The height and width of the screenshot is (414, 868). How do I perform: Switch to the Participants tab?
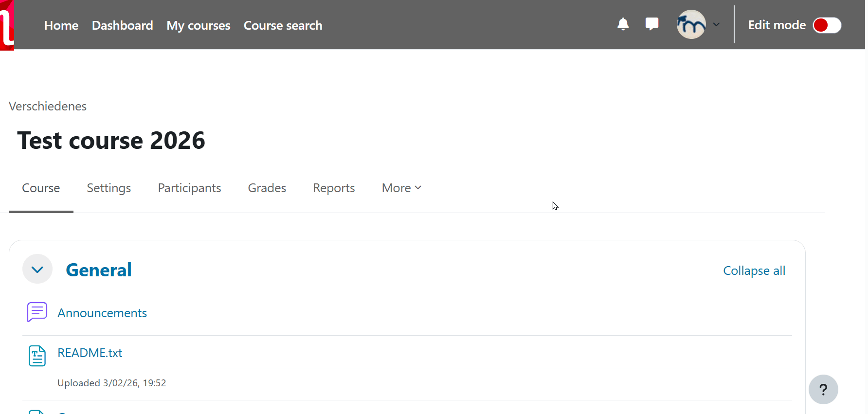coord(189,188)
